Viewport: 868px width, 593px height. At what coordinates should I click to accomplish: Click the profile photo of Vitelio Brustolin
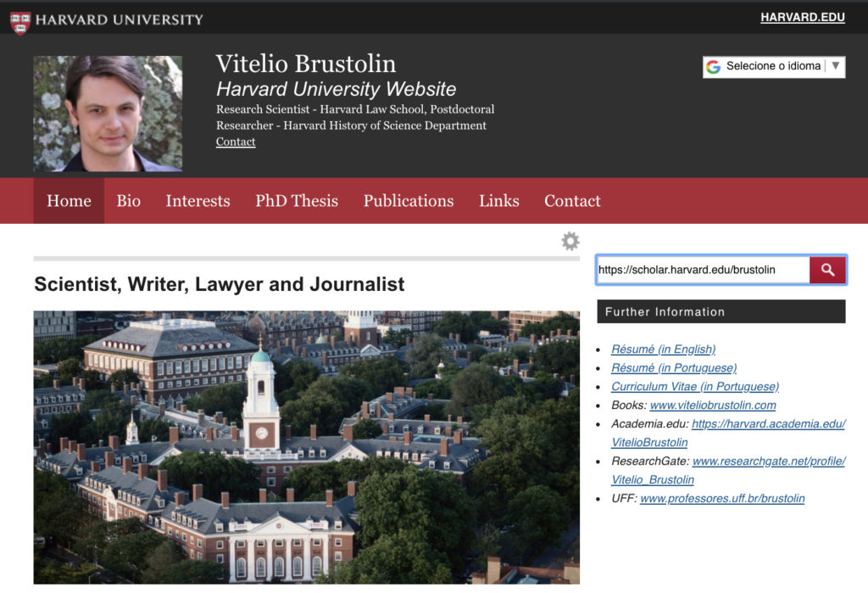tap(108, 114)
